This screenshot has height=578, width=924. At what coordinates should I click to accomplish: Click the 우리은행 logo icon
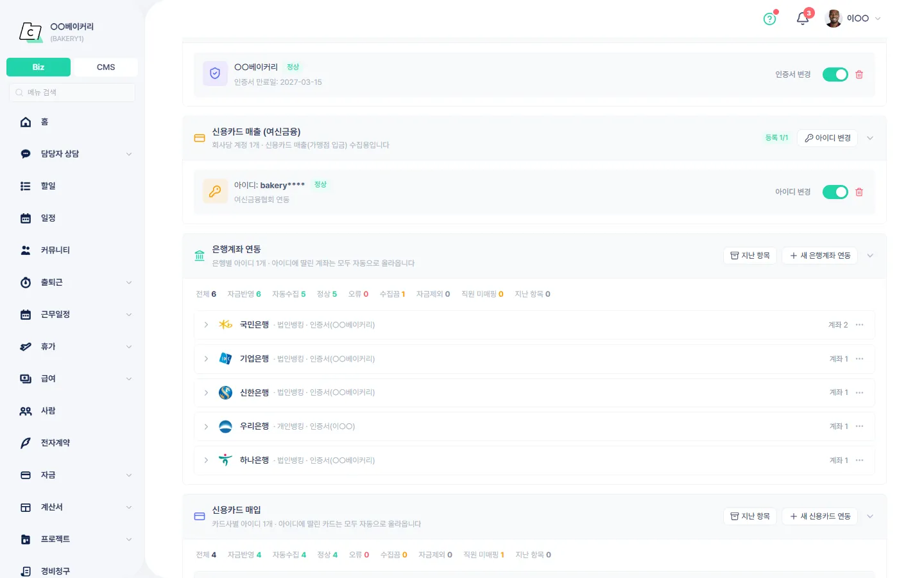(225, 426)
